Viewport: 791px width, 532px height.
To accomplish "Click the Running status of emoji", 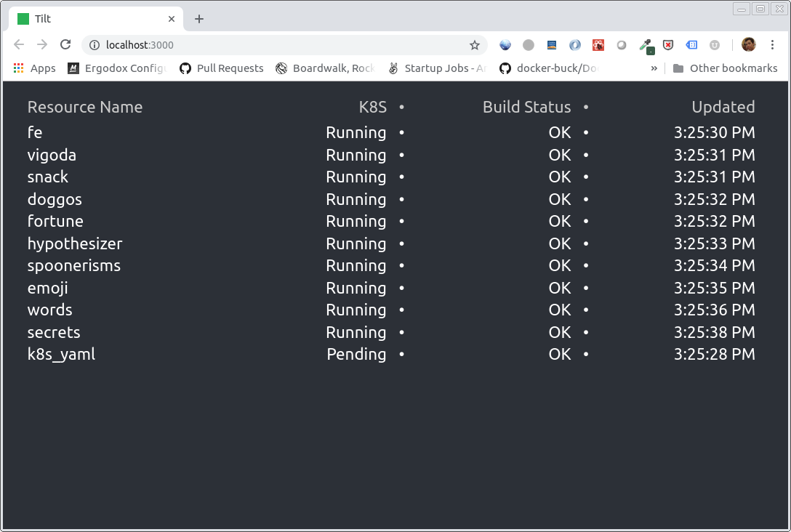I will [x=356, y=288].
